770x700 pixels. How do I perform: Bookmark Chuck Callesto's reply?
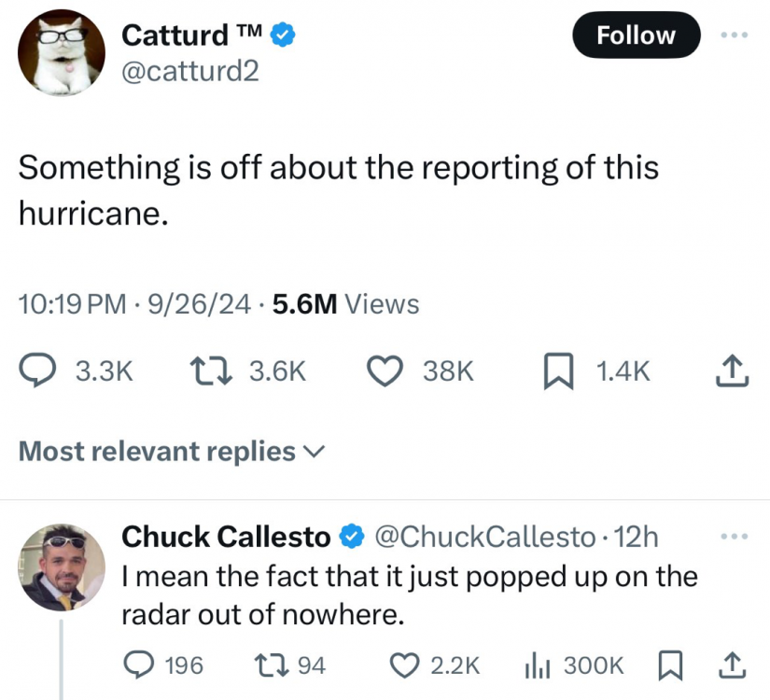[670, 665]
